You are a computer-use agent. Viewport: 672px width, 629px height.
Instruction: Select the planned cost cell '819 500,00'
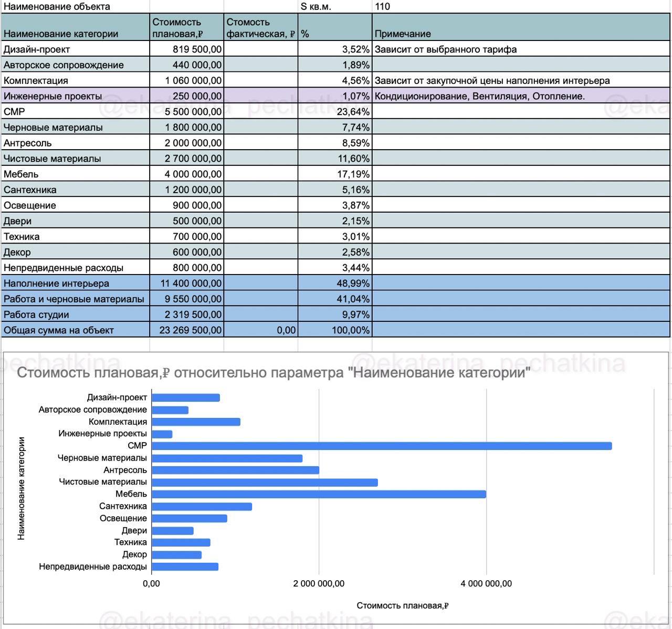(187, 49)
